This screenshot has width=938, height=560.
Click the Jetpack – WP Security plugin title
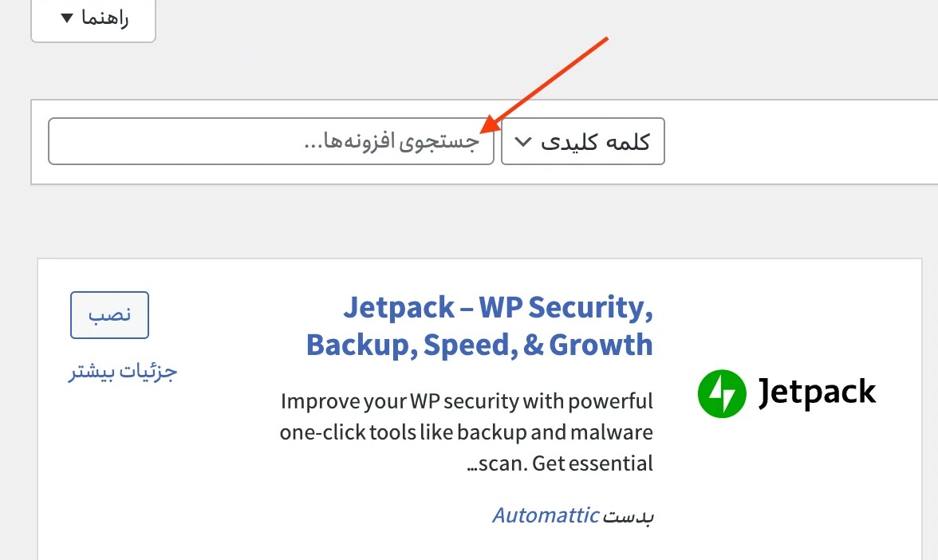pos(479,325)
